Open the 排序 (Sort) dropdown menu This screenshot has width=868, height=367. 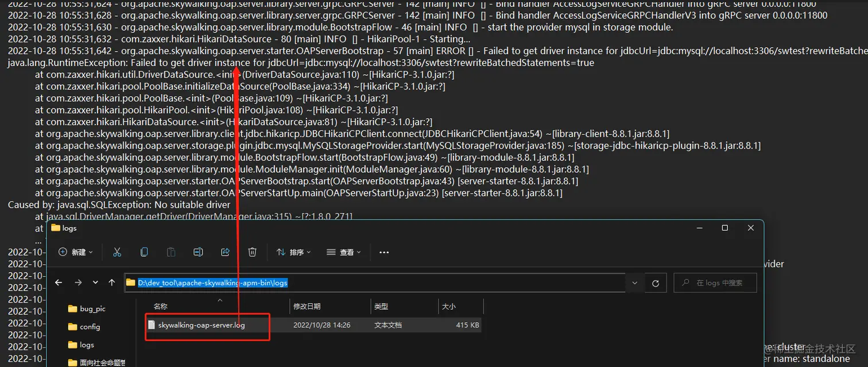pyautogui.click(x=293, y=252)
